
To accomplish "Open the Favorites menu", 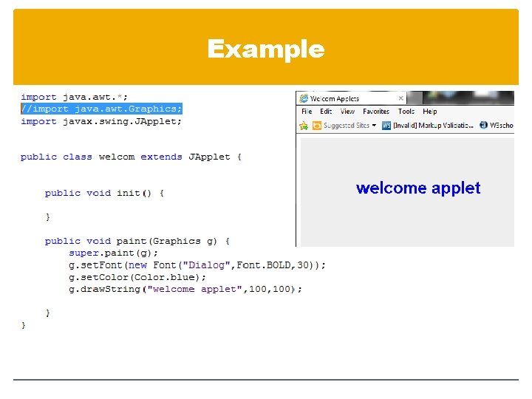I will [376, 112].
